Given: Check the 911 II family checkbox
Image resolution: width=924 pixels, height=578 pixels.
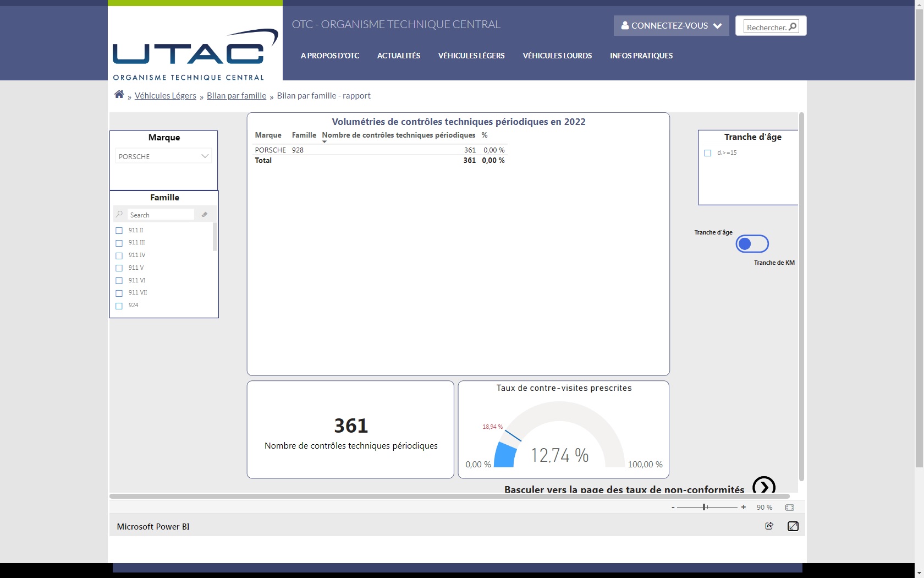Looking at the screenshot, I should 119,231.
